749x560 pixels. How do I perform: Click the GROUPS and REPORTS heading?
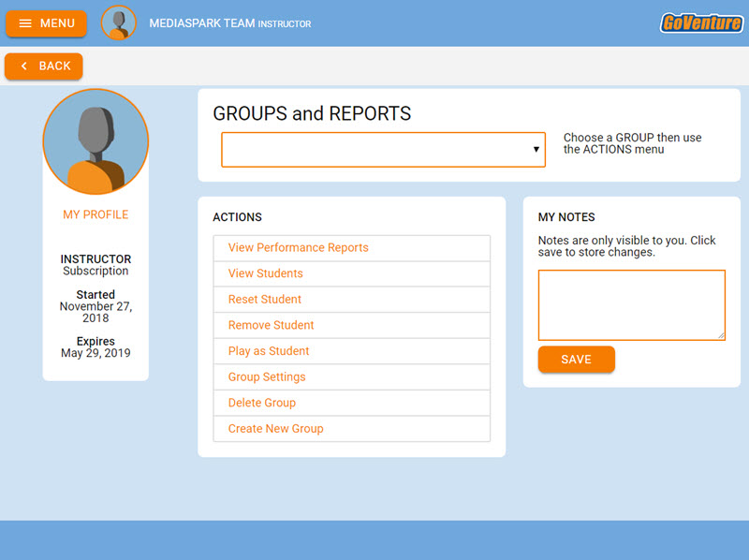pos(312,113)
